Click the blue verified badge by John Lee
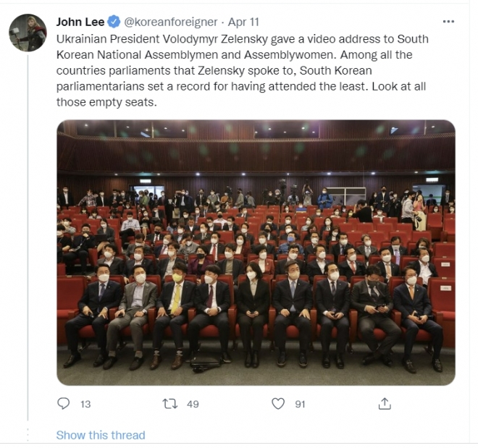Screen dimensions: 478x448 [114, 22]
